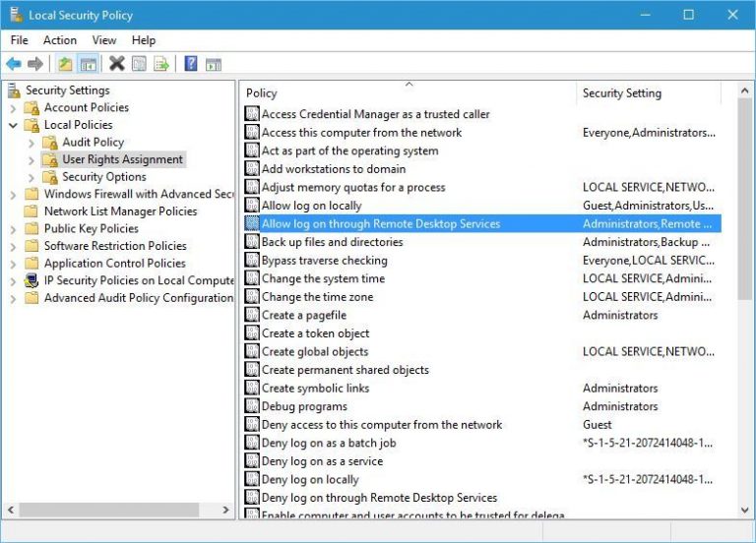Click IP Security Policies computer icon

pyautogui.click(x=31, y=280)
